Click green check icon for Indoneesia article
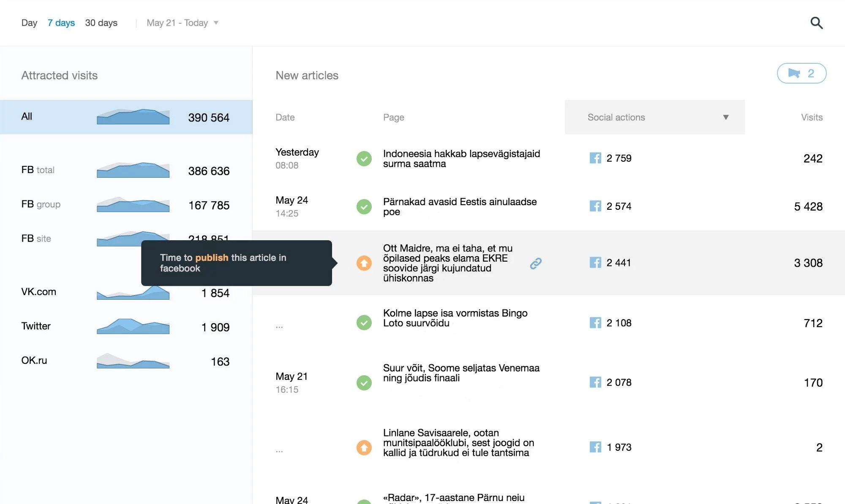Image resolution: width=845 pixels, height=504 pixels. [364, 159]
